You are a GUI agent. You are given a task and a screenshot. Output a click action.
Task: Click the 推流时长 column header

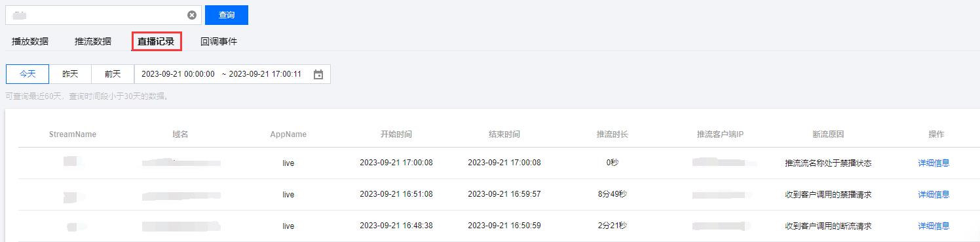click(x=612, y=134)
